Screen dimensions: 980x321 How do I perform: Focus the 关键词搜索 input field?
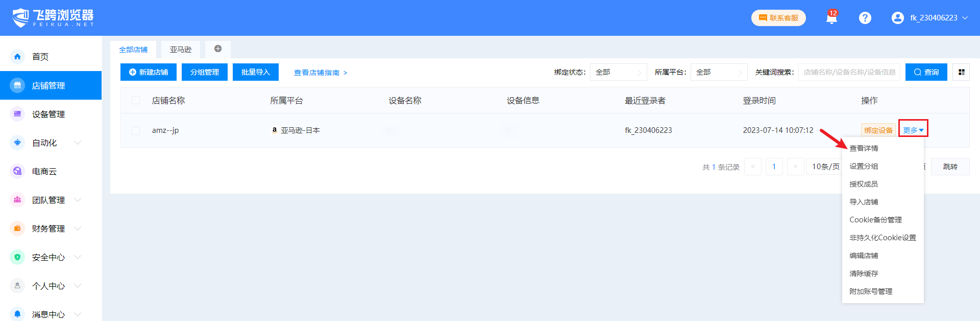849,72
